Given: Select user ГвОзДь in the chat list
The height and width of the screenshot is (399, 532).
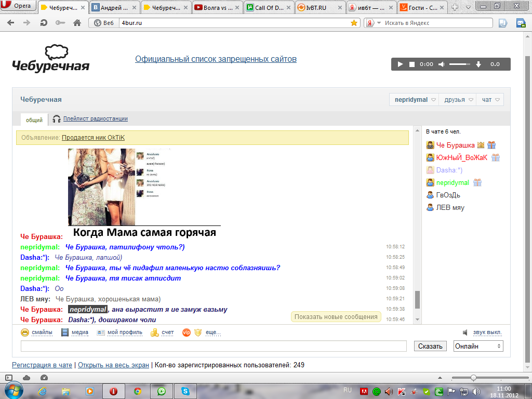Looking at the screenshot, I should click(x=448, y=195).
